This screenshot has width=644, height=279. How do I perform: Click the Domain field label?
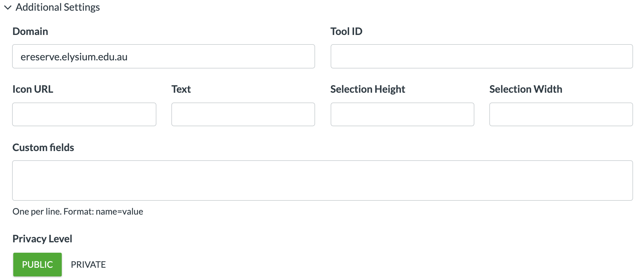pos(30,31)
